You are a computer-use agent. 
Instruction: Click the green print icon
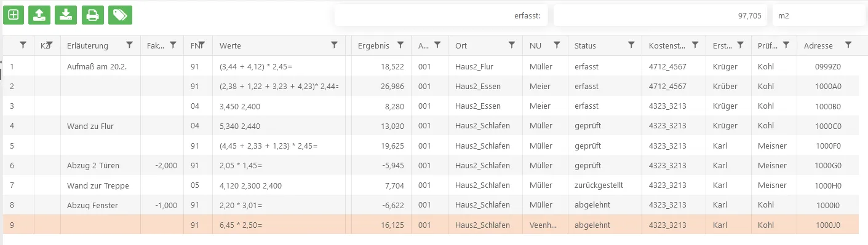92,15
